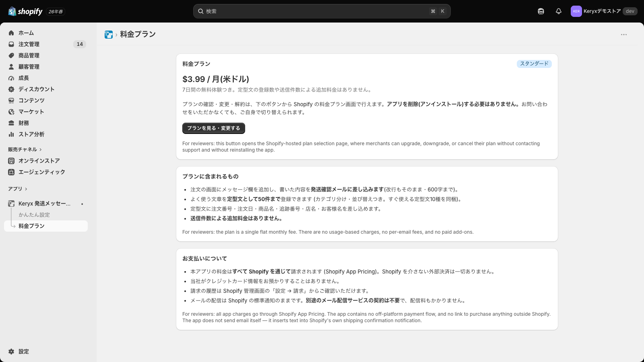Click the ⌘ K shortcut hint
Viewport: 644px width, 362px height.
click(438, 11)
